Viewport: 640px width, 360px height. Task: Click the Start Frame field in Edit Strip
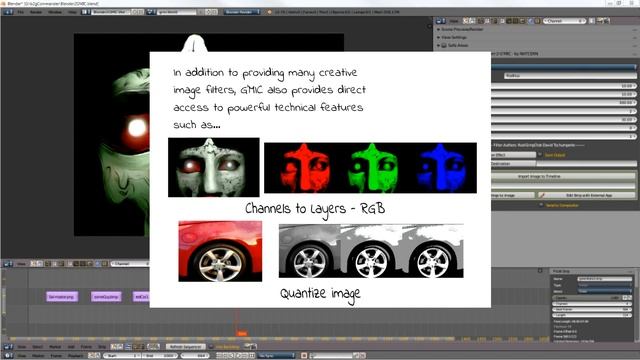point(592,310)
